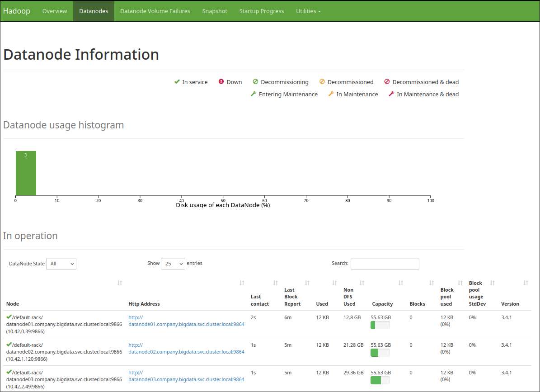Open Datanode Volume Failures tab
Image resolution: width=540 pixels, height=392 pixels.
[x=155, y=11]
